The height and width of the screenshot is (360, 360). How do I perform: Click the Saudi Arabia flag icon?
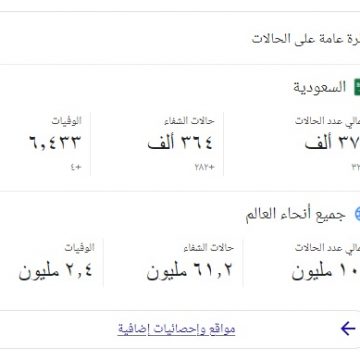click(357, 87)
